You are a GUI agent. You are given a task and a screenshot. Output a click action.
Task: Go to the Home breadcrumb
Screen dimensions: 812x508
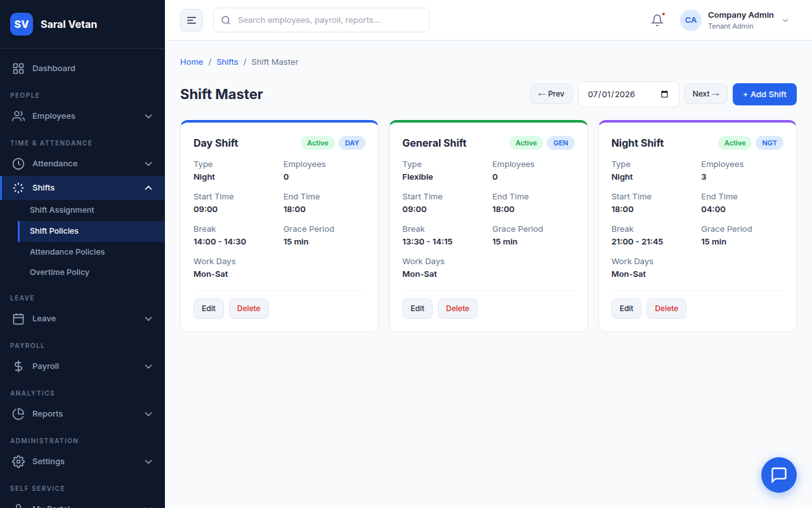pos(192,62)
